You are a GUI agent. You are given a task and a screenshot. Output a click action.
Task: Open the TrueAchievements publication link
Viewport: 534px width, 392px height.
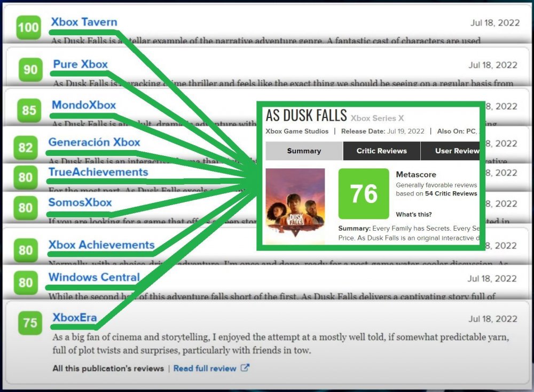[98, 172]
